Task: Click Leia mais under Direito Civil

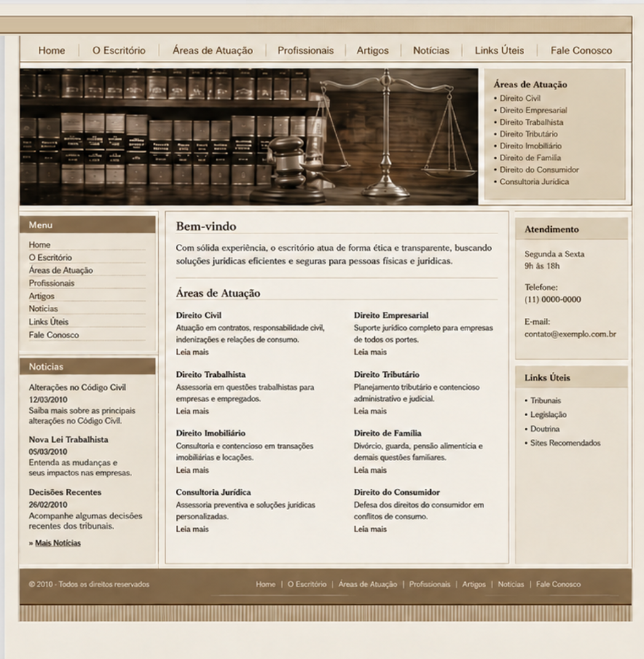Action: pyautogui.click(x=192, y=352)
